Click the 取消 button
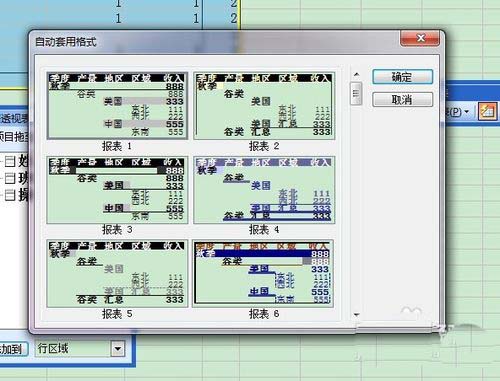The height and width of the screenshot is (381, 500). click(x=402, y=99)
